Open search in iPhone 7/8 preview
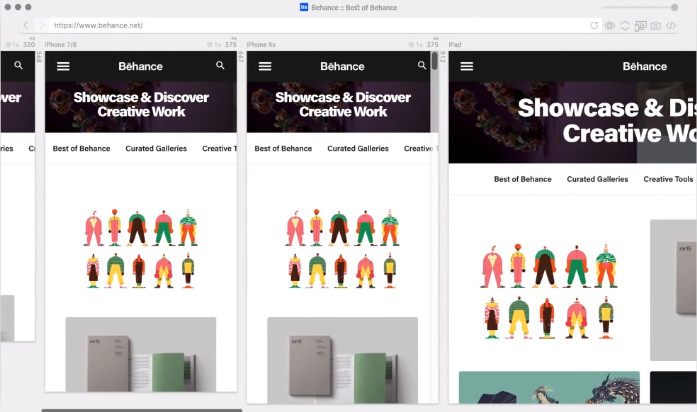 click(x=220, y=65)
